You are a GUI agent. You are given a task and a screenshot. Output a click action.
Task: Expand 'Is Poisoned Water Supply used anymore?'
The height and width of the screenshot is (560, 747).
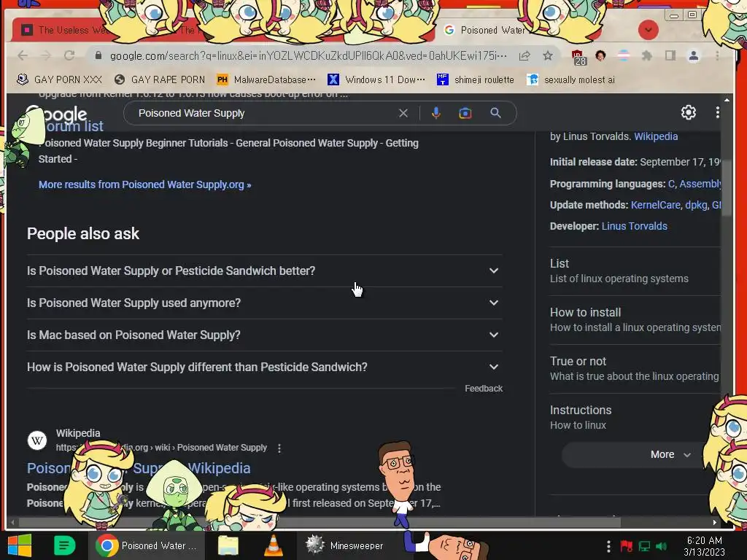coord(264,303)
